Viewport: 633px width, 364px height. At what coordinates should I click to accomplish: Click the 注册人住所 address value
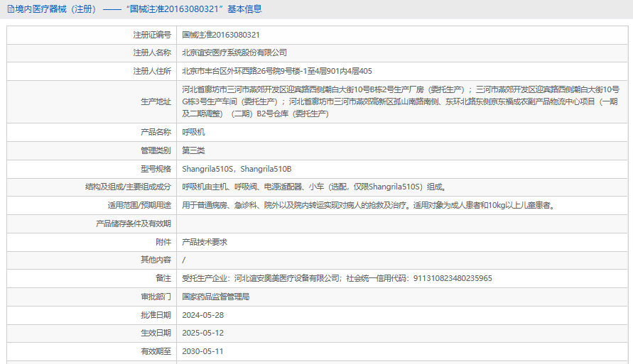277,71
